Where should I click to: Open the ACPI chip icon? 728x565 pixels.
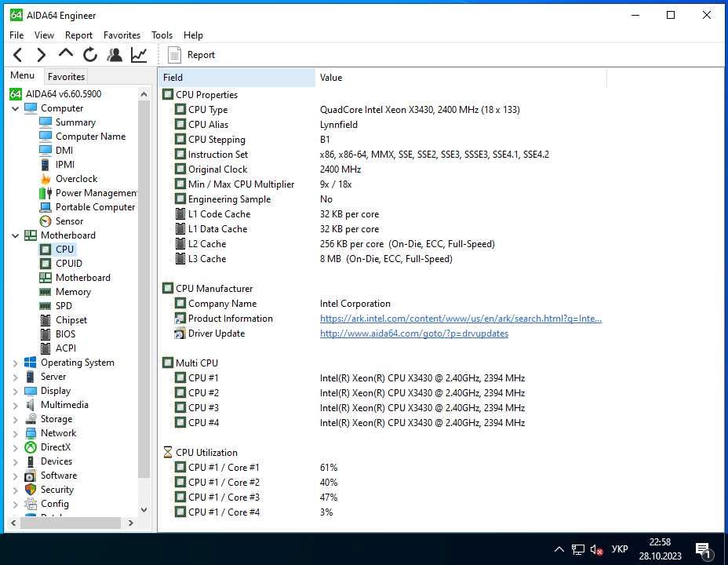click(x=45, y=348)
